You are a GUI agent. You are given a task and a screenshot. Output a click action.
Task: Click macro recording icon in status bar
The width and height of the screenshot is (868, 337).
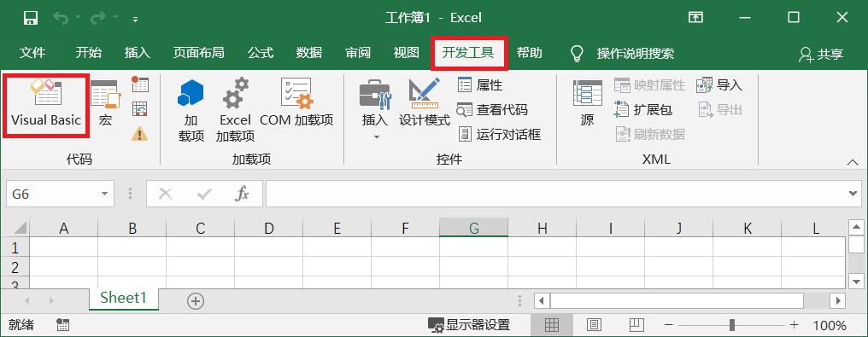point(62,325)
